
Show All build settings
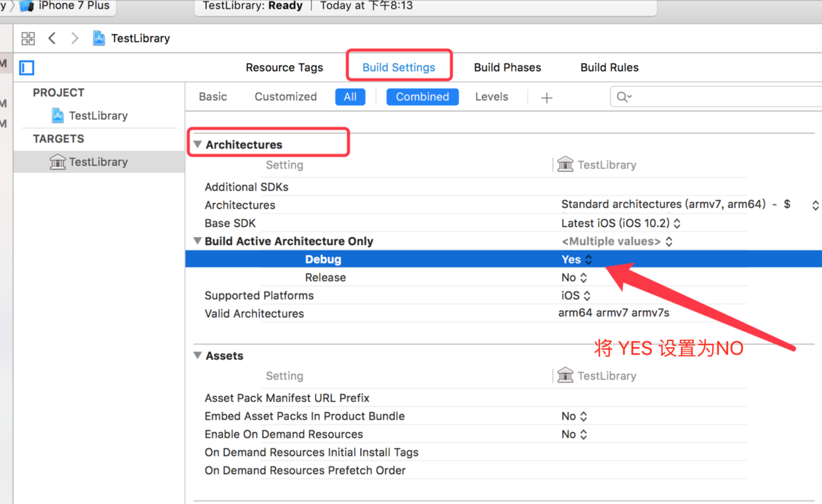point(350,97)
